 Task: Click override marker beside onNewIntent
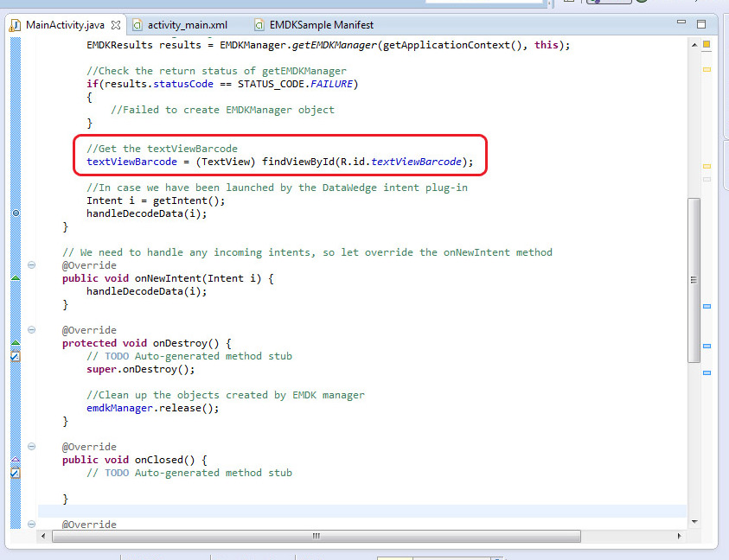(x=15, y=278)
